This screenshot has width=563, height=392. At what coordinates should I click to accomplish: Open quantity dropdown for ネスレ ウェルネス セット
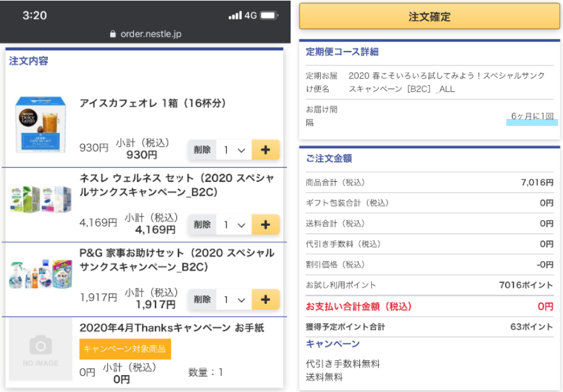234,225
